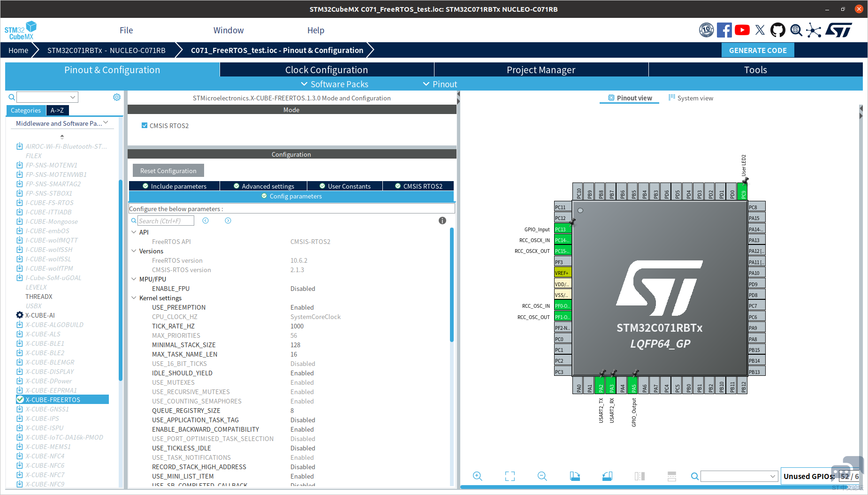The height and width of the screenshot is (495, 868).
Task: Select the PA5 GPIO_Output pin
Action: (x=633, y=386)
